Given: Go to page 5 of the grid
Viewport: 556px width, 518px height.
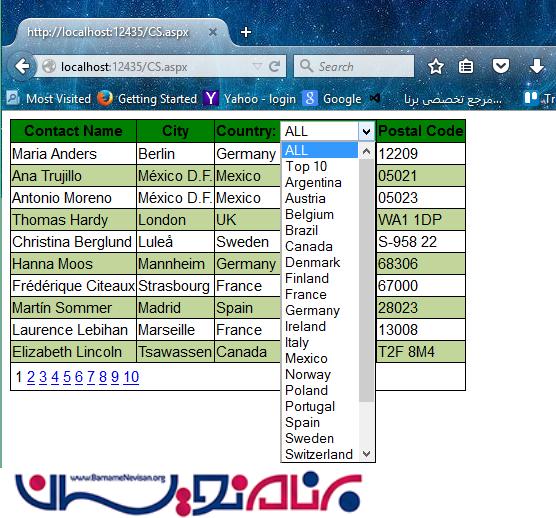Looking at the screenshot, I should coord(67,377).
